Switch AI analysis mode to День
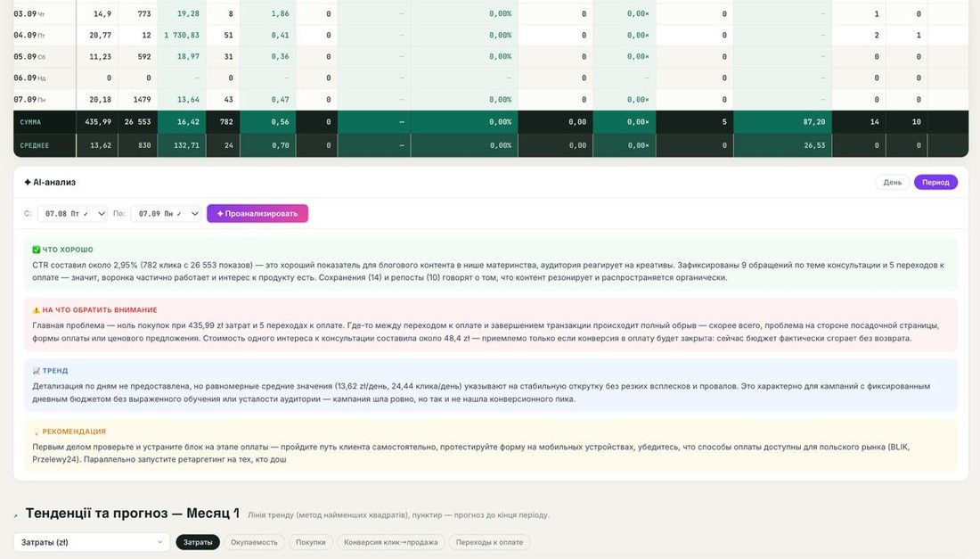 point(892,183)
